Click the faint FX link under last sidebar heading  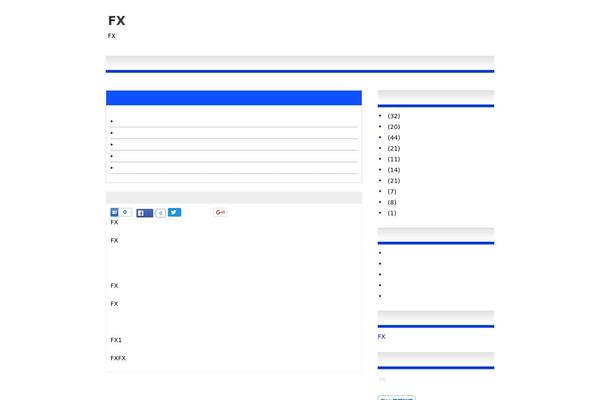(x=382, y=380)
